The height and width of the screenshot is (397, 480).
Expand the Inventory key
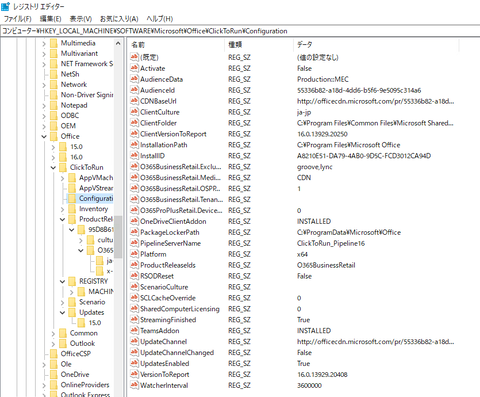click(x=62, y=209)
